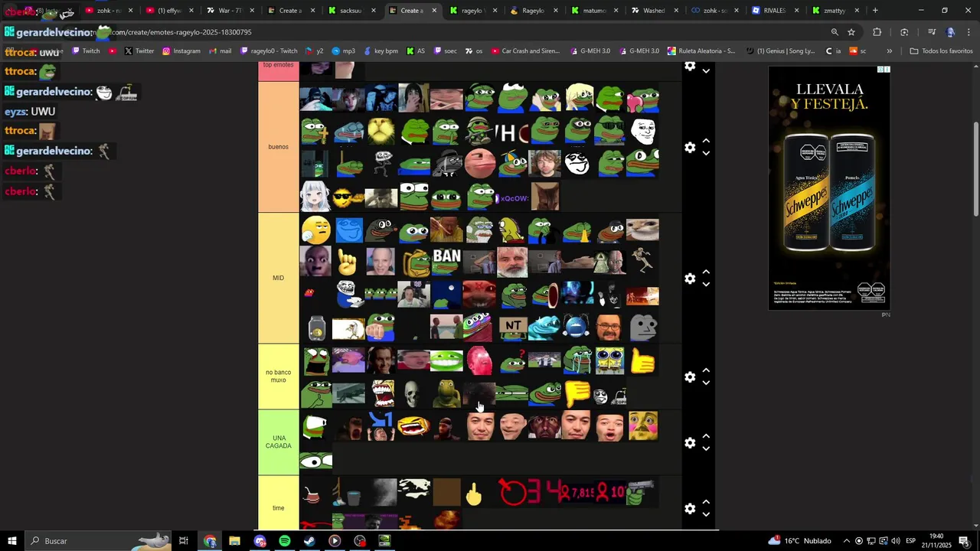Select the NT emote in the MID tier
The image size is (980, 551).
coord(512,327)
